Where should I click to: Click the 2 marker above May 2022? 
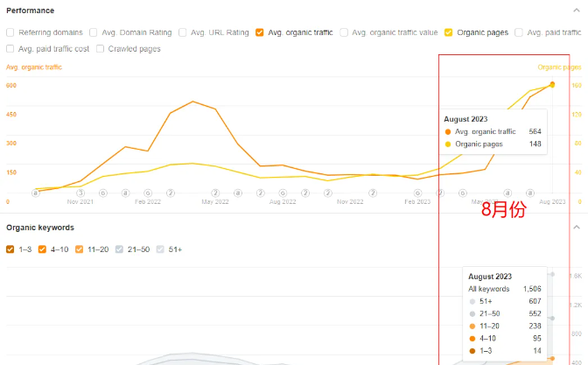pyautogui.click(x=215, y=193)
